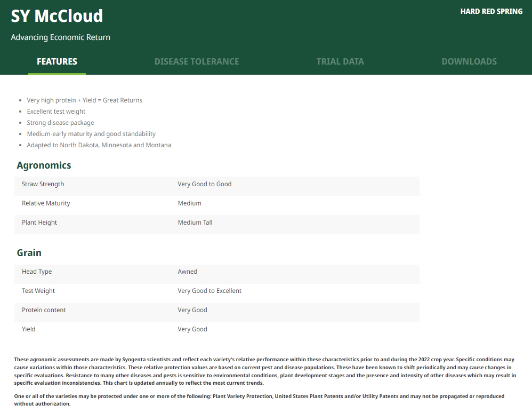Screen dimensions: 532x413
Task: Select the Test Weight row label
Action: point(38,291)
